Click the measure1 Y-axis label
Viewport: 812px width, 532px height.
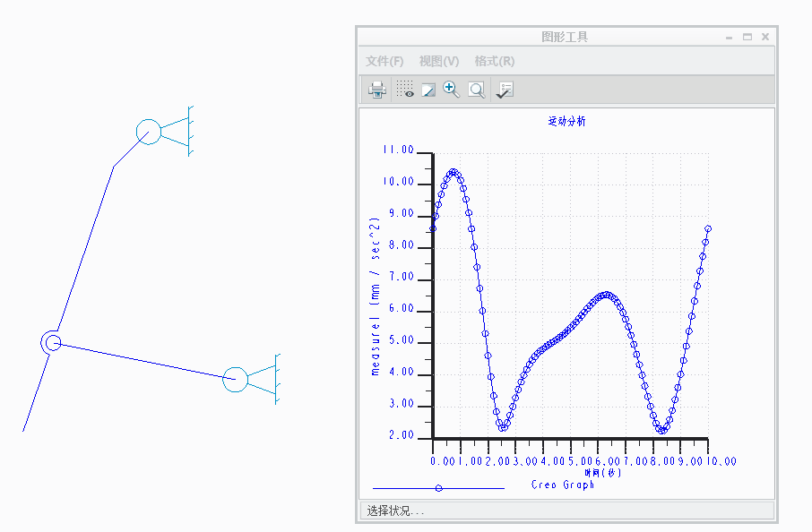376,296
